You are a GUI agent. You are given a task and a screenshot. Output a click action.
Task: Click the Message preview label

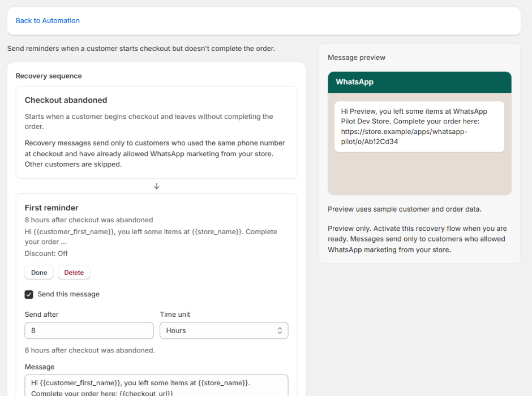click(x=357, y=58)
